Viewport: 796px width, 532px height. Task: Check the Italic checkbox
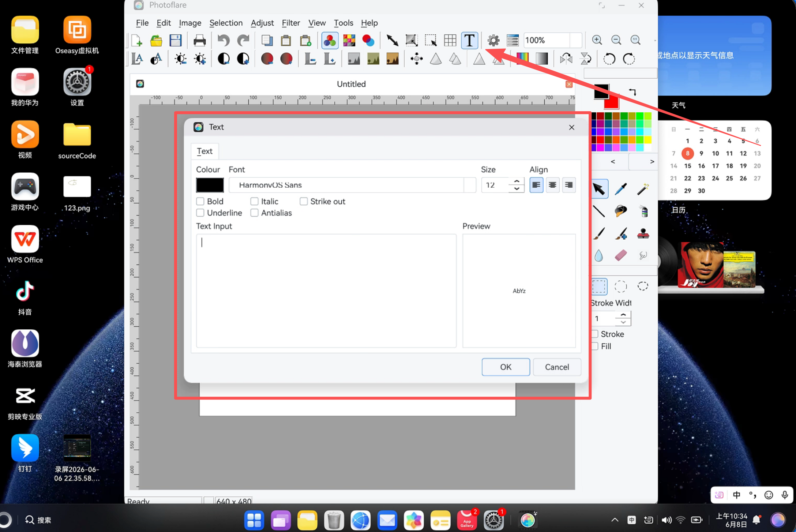tap(254, 201)
